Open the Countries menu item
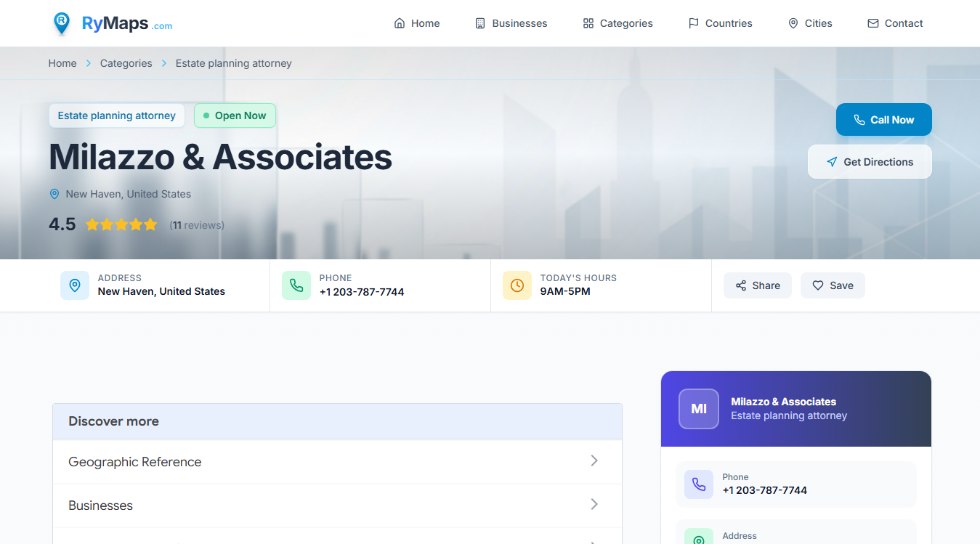This screenshot has width=980, height=544. click(x=720, y=23)
